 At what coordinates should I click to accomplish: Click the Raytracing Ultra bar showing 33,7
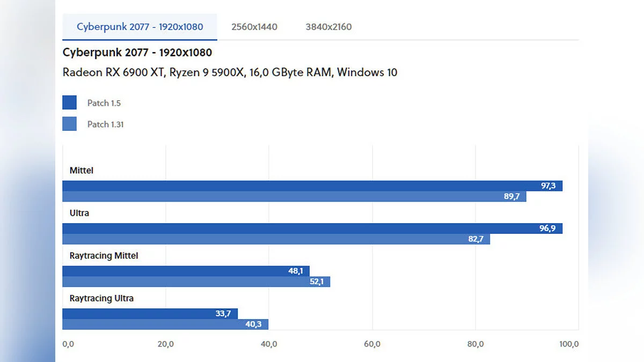tap(150, 314)
